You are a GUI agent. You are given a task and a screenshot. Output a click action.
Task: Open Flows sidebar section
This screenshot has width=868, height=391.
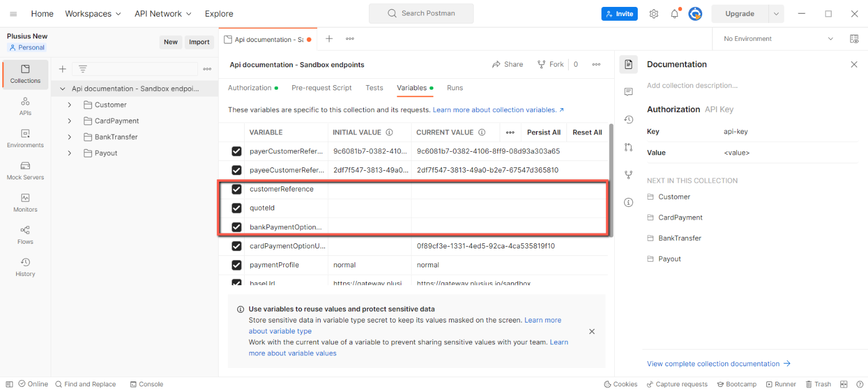coord(25,235)
